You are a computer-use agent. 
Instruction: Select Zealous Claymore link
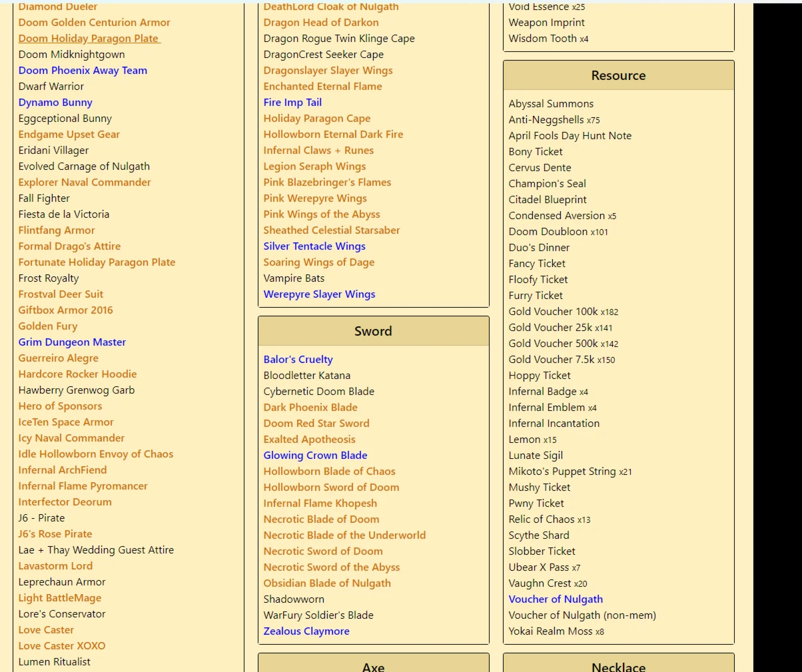coord(306,631)
